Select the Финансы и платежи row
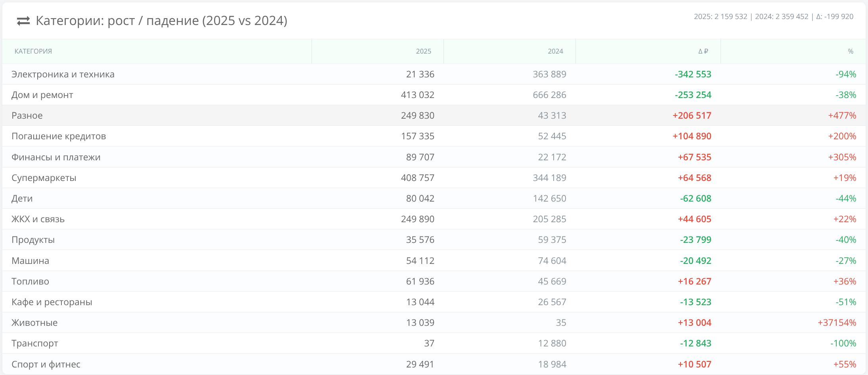 pyautogui.click(x=56, y=157)
